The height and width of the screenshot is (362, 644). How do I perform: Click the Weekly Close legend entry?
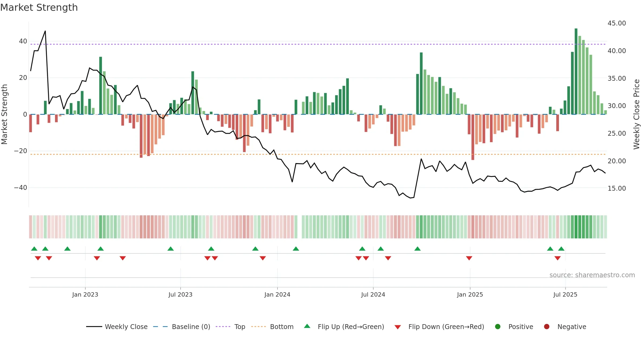pos(117,327)
